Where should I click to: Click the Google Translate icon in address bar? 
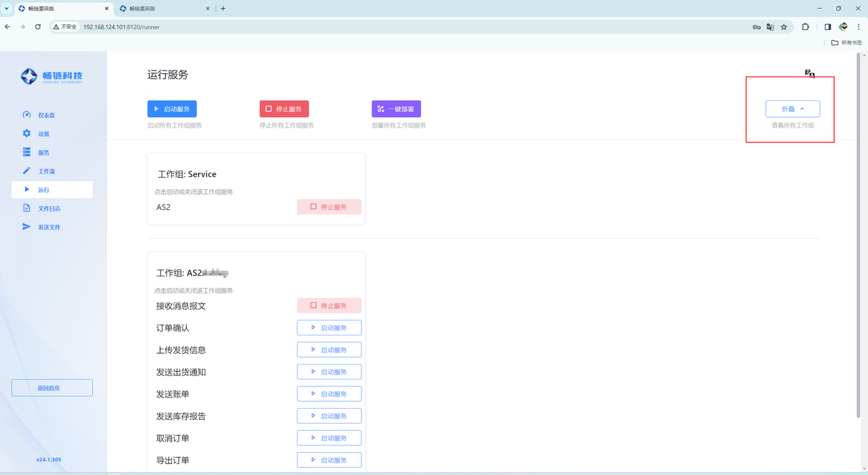tap(770, 27)
